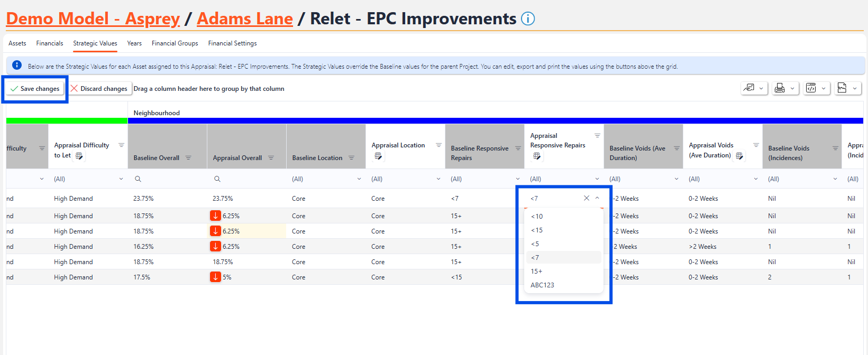Viewport: 868px width, 355px height.
Task: Expand the Baseline Location (All) filter dropdown
Action: [x=359, y=179]
